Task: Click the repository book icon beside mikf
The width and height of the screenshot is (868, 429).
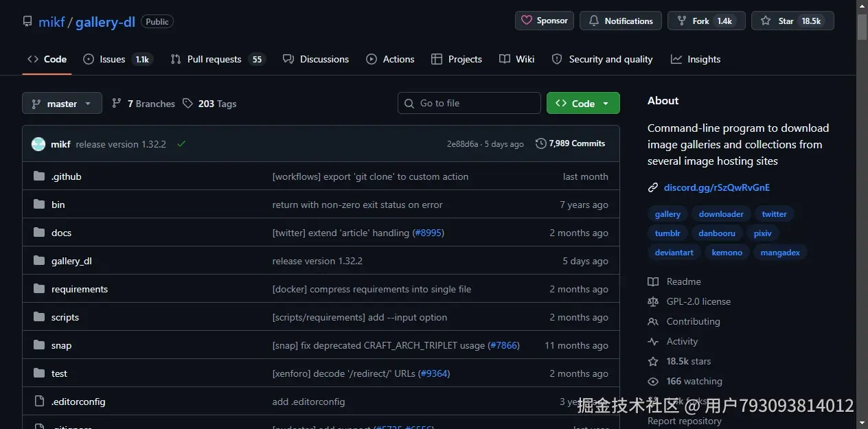Action: [27, 21]
